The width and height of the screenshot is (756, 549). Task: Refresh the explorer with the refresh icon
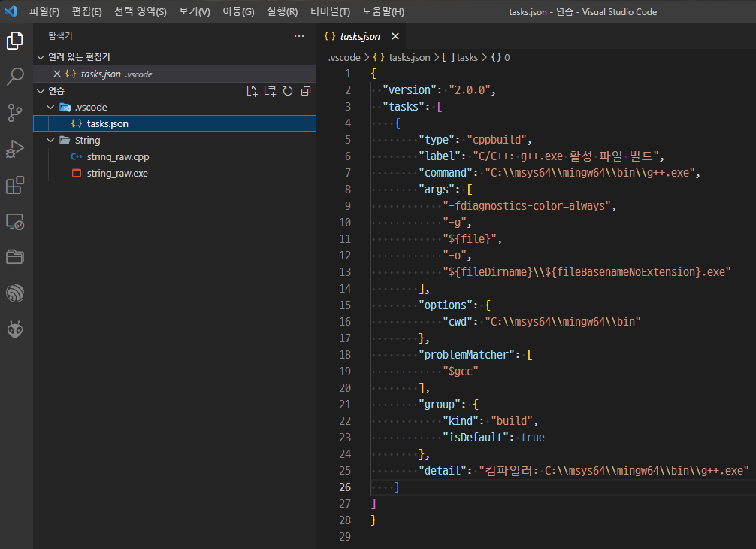[288, 91]
